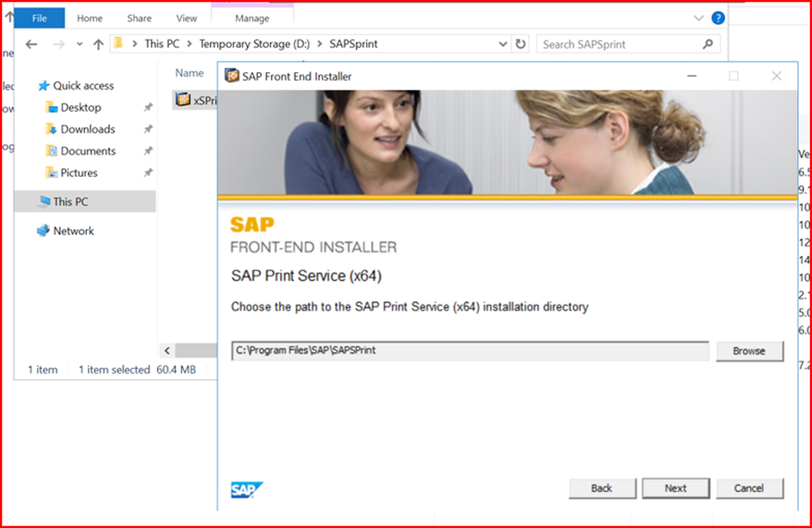Open the Manage ribbon tab
Screen dimensions: 812x528
tap(252, 18)
